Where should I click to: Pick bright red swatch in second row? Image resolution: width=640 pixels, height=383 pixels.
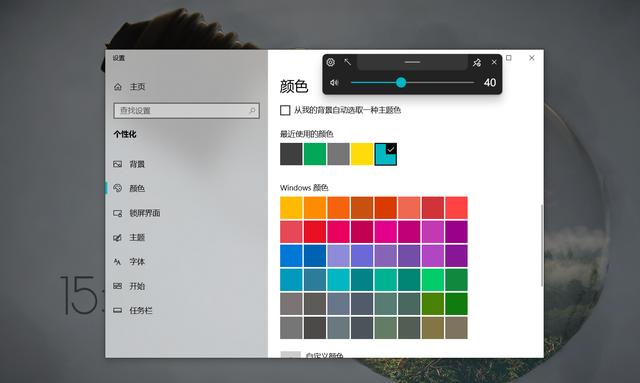click(315, 232)
